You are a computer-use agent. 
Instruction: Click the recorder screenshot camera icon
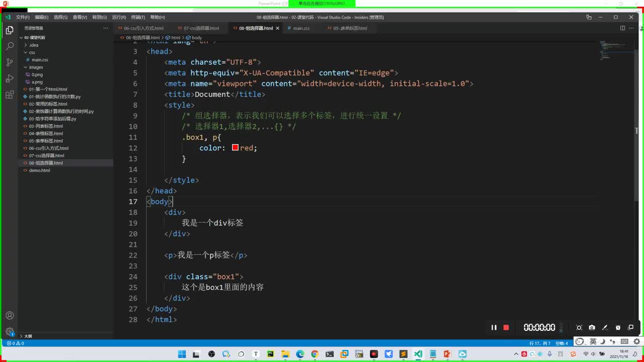[x=592, y=327]
